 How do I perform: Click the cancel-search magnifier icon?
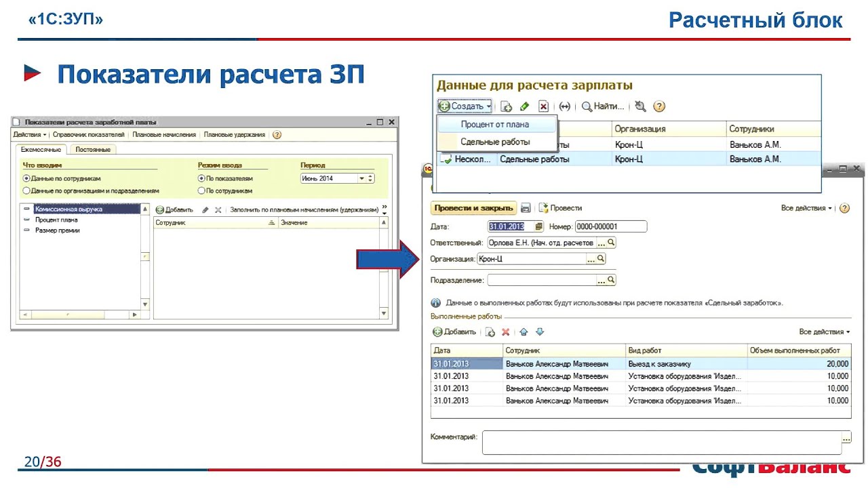pyautogui.click(x=641, y=106)
